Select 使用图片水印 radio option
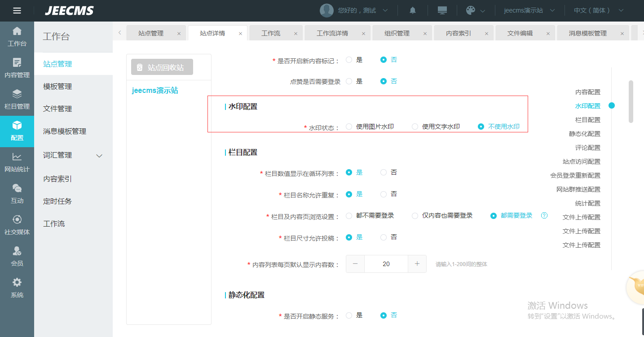This screenshot has height=337, width=644. tap(349, 127)
